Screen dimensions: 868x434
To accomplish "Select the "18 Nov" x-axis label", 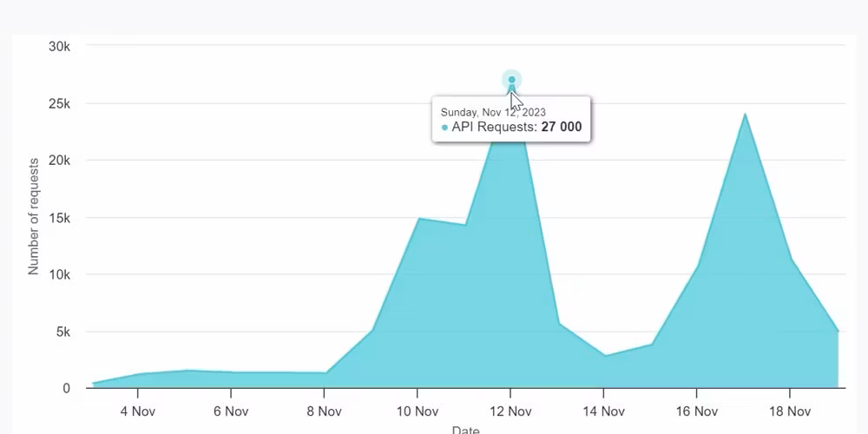I will [x=790, y=411].
